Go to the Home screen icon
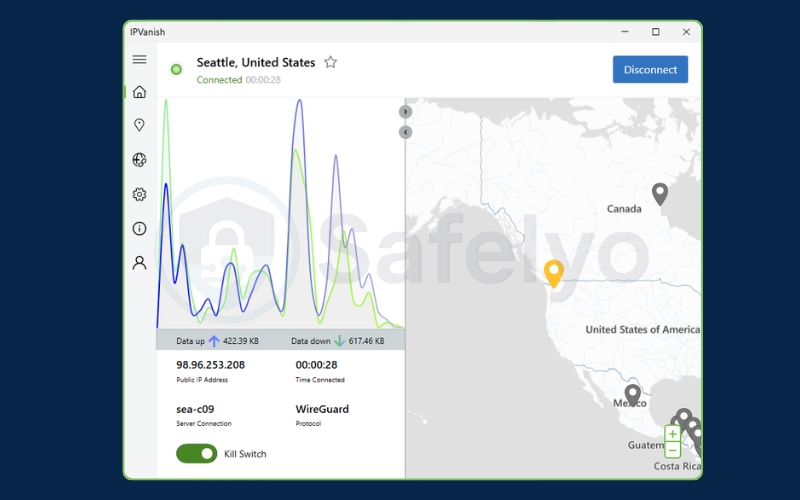 point(139,92)
